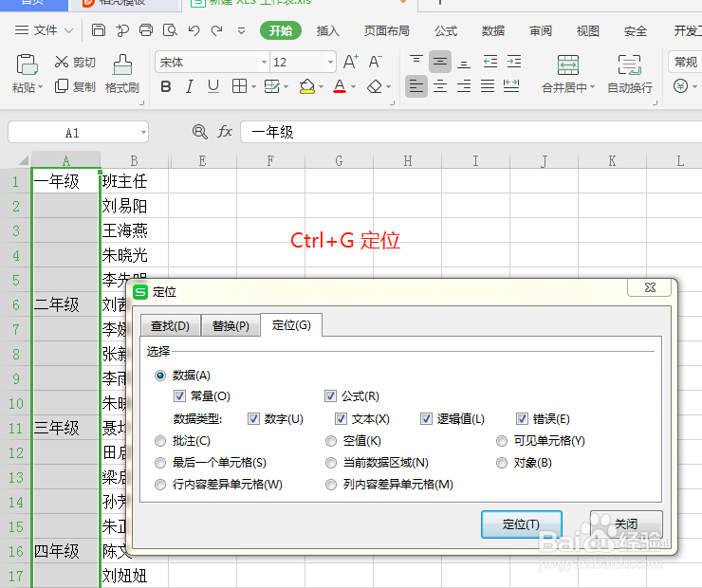The image size is (702, 588).
Task: Activate the Format Painter 格式刷
Action: [x=121, y=74]
